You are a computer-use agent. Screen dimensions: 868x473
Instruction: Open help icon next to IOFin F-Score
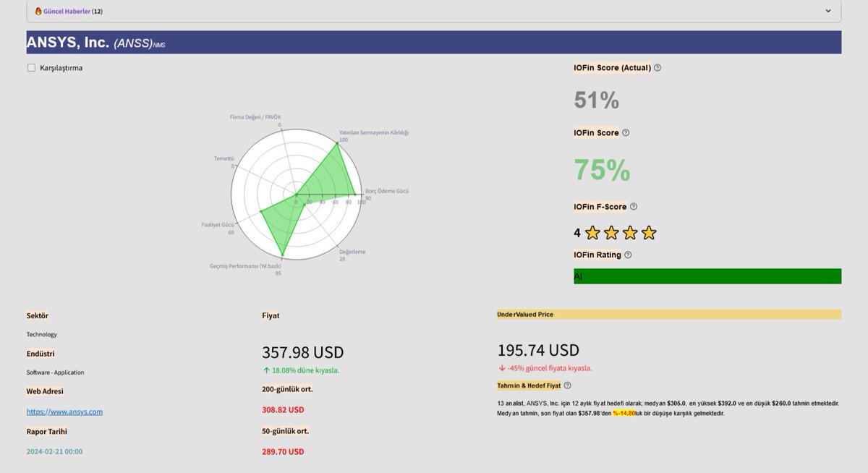634,207
